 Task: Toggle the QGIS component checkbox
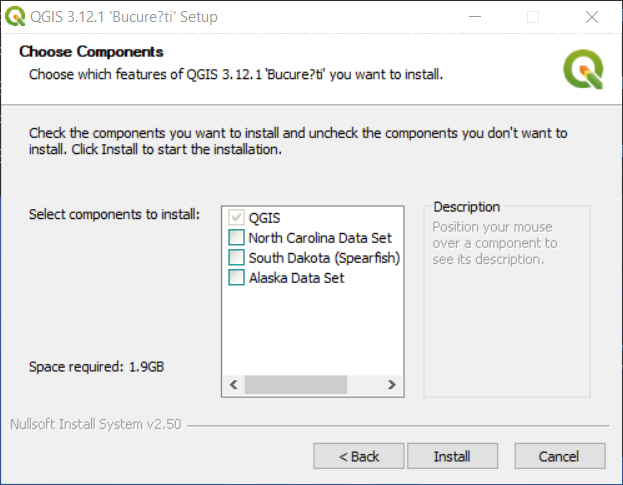click(x=236, y=218)
